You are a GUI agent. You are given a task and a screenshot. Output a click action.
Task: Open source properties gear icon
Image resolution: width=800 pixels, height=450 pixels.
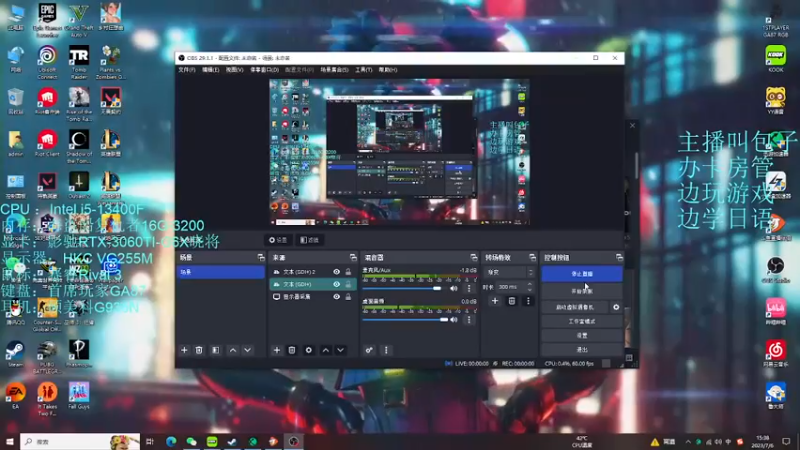coord(309,350)
